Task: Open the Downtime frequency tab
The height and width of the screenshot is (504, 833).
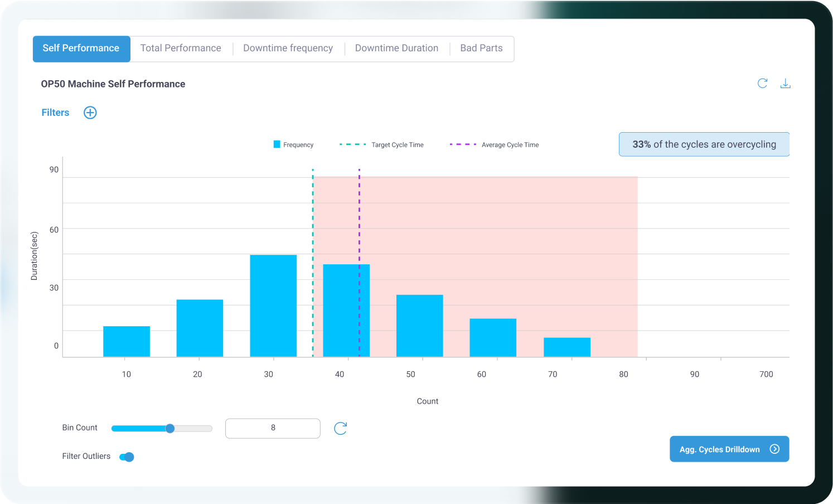Action: coord(288,49)
